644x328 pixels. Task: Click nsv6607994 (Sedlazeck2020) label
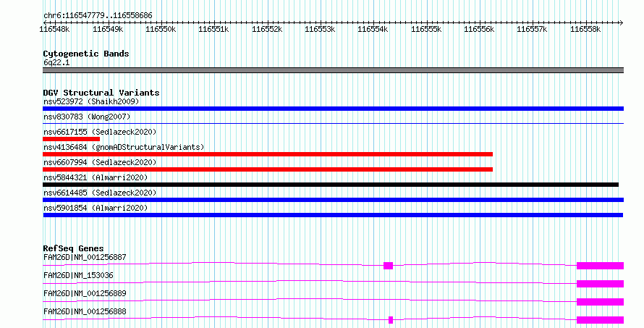tap(100, 162)
